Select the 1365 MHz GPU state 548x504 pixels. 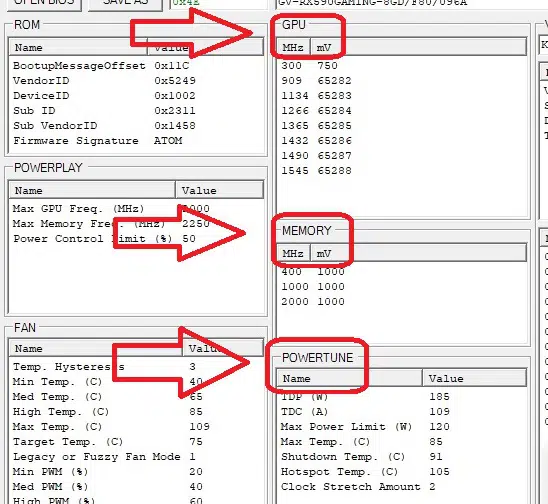(x=402, y=126)
